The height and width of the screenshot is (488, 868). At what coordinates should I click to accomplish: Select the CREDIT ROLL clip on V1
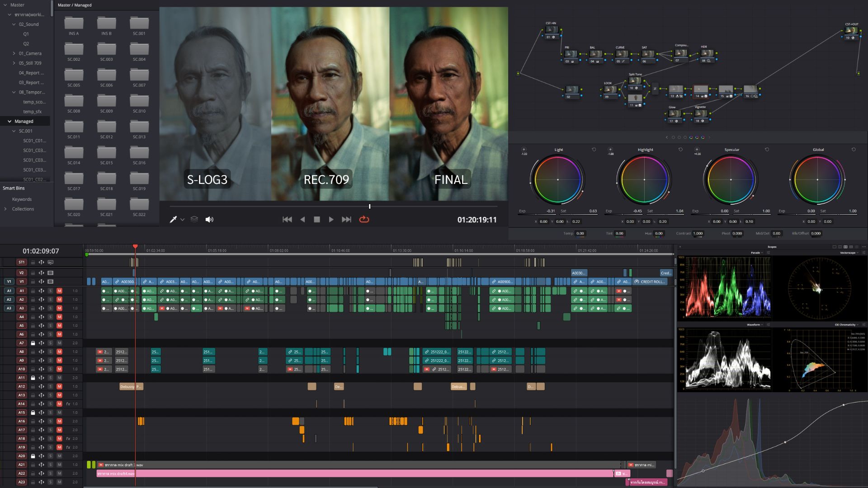coord(651,282)
